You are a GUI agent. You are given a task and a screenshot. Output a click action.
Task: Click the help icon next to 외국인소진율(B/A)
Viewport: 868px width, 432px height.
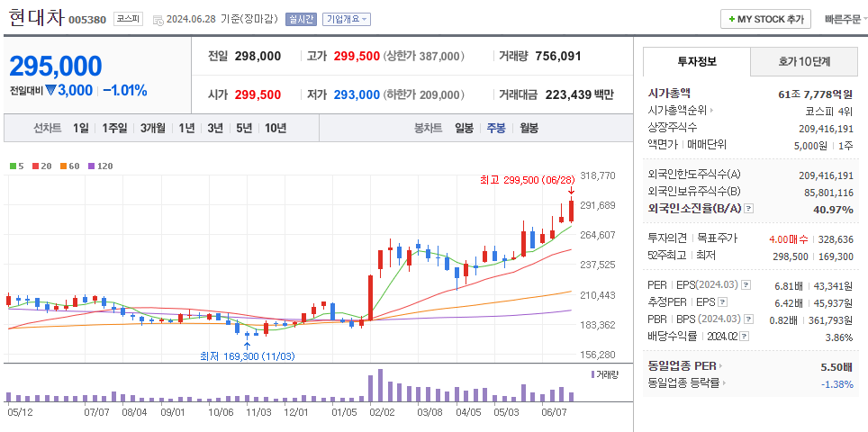click(749, 209)
